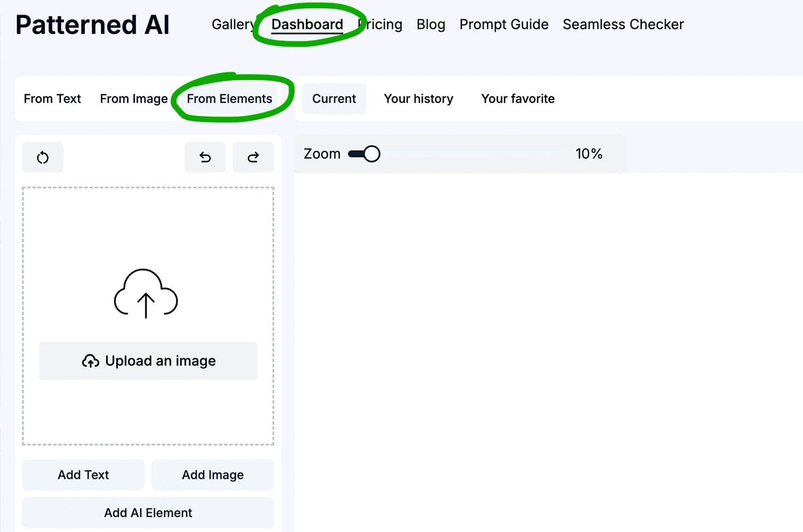Click the reset canvas icon
803x532 pixels.
click(43, 157)
